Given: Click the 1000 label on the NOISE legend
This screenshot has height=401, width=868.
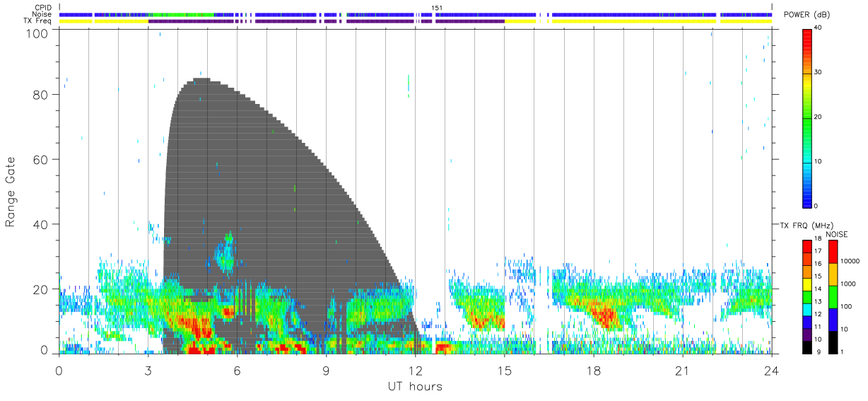Looking at the screenshot, I should coord(850,284).
